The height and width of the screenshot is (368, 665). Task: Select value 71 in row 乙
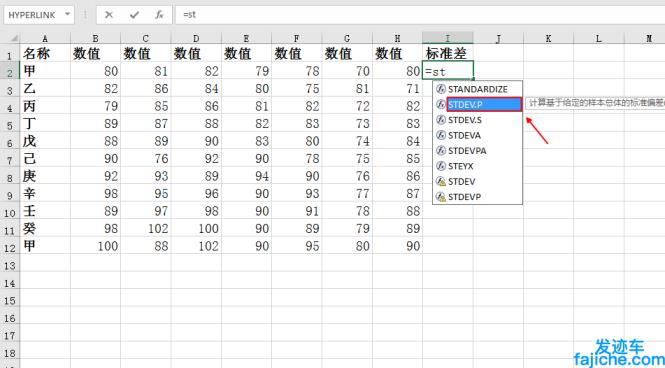click(397, 89)
